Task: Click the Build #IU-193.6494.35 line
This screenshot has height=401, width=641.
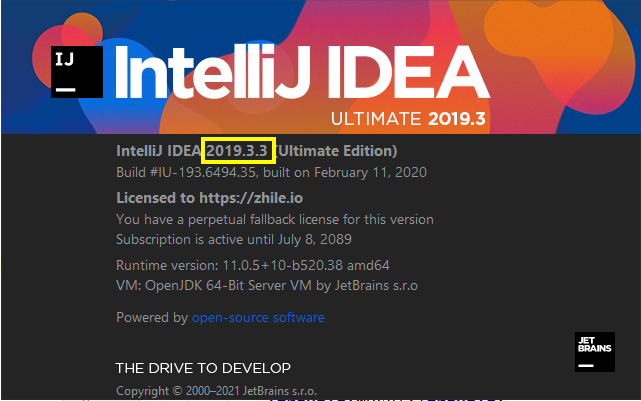Action: (x=271, y=172)
